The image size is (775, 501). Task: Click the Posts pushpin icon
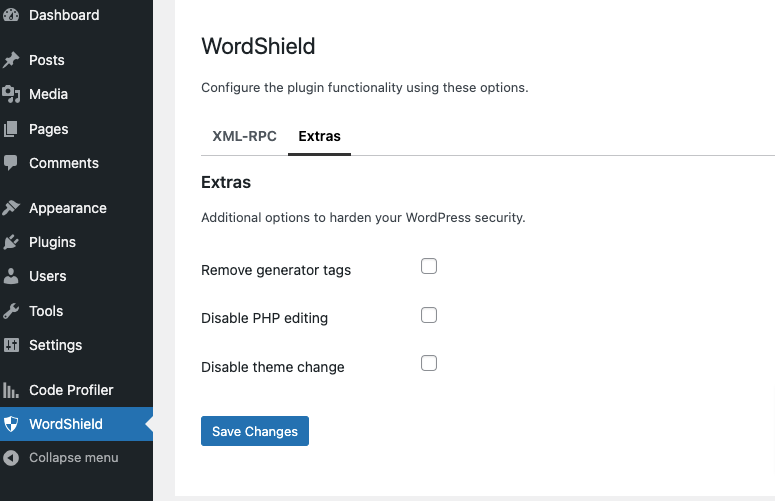pyautogui.click(x=11, y=60)
